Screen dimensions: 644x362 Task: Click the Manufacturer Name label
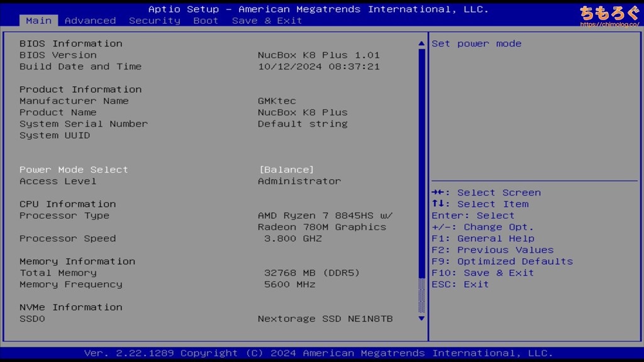point(74,101)
